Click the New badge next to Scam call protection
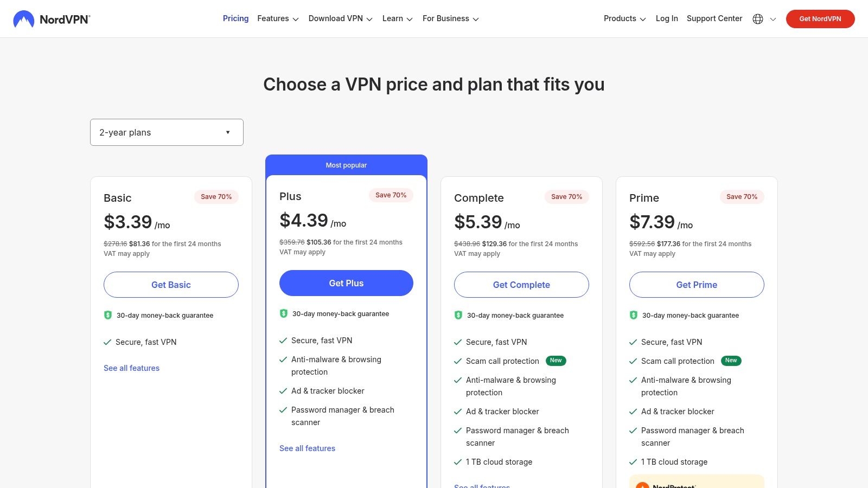This screenshot has height=488, width=868. [556, 361]
